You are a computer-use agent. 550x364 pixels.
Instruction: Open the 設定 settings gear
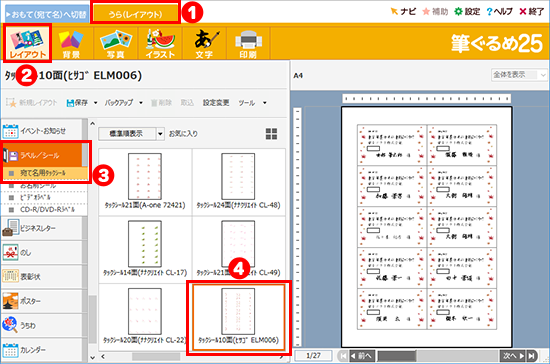click(x=467, y=12)
